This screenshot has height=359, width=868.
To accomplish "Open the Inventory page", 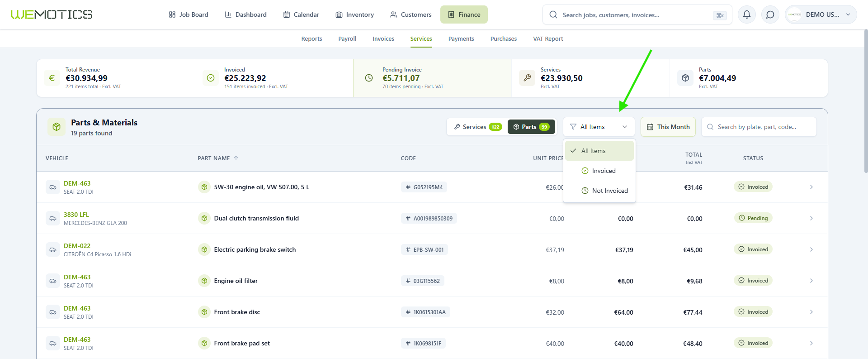I will pos(355,14).
